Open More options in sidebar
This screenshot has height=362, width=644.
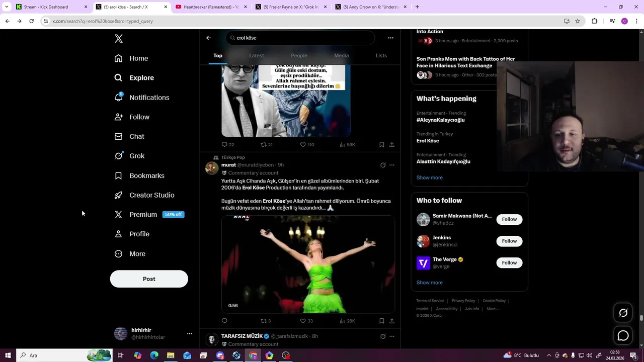click(x=130, y=254)
